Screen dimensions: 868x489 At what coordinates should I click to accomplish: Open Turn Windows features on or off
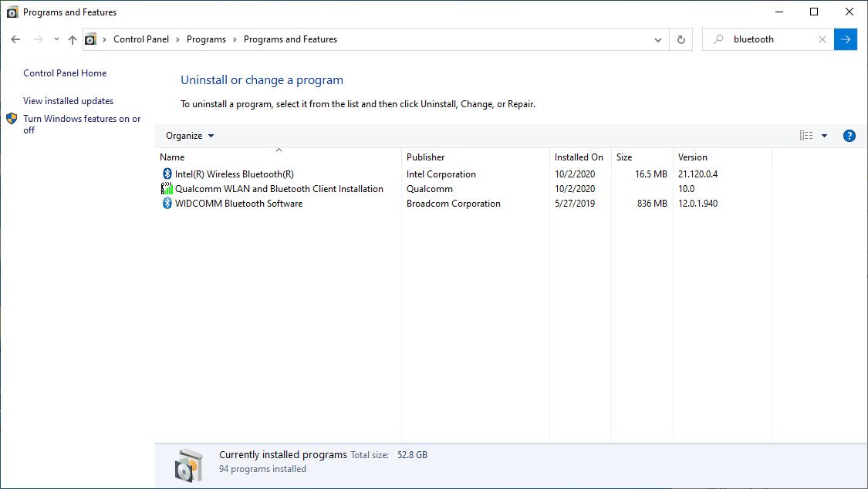[82, 124]
